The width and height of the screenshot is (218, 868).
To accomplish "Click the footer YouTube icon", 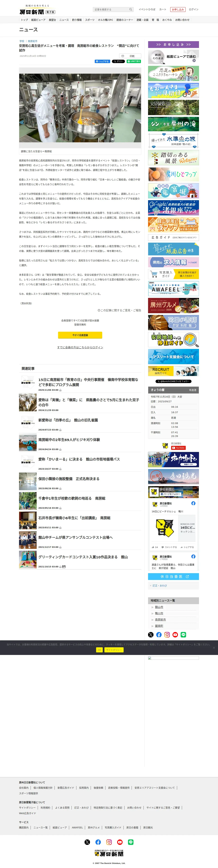I will point(120,842).
